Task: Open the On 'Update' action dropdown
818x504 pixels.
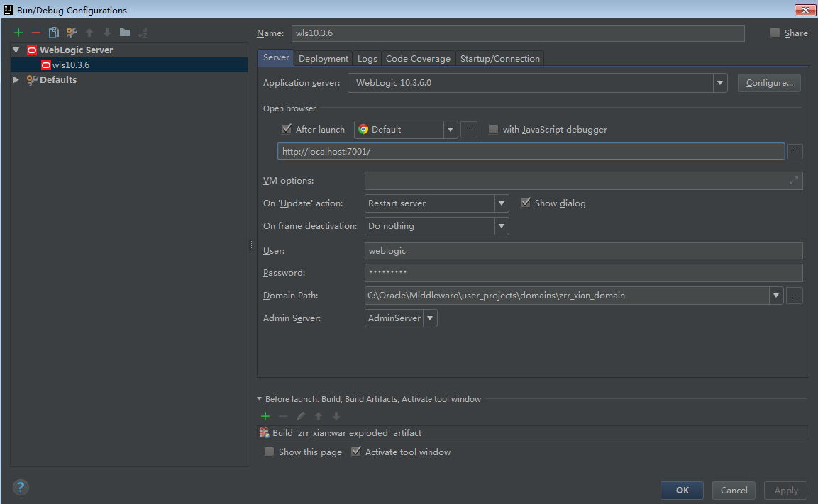Action: (502, 203)
